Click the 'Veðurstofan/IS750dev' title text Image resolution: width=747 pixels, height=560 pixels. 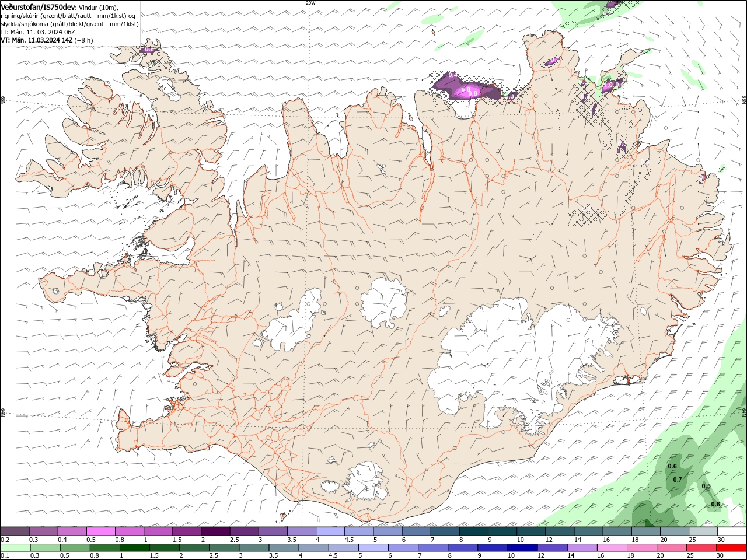pos(38,6)
